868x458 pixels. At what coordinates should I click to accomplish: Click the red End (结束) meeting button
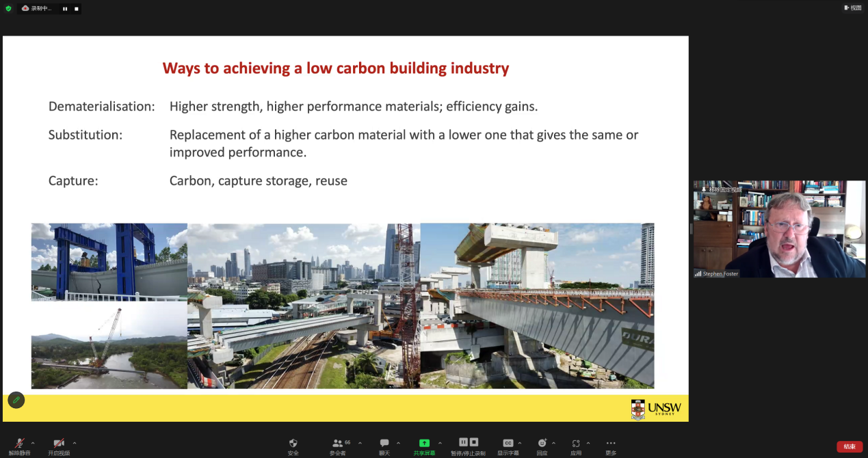click(850, 446)
